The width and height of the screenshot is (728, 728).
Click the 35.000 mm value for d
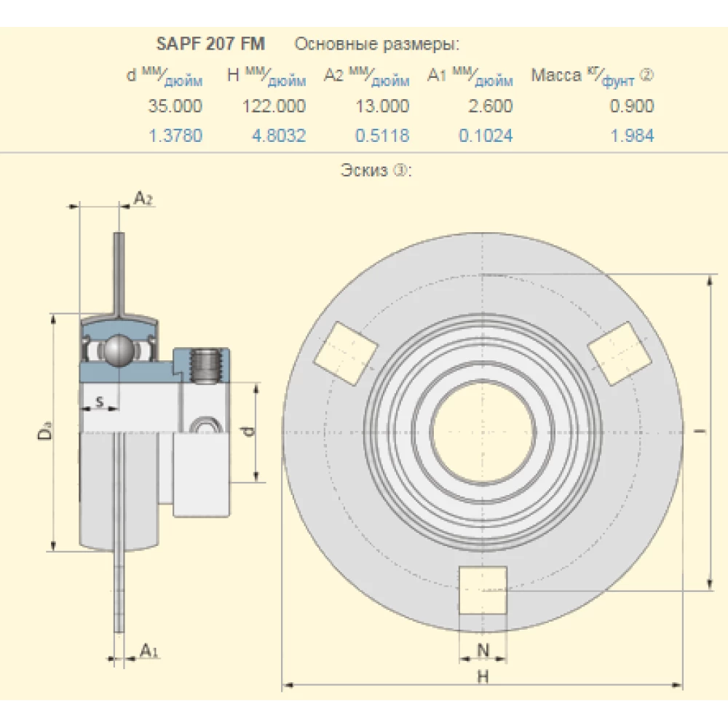175,106
